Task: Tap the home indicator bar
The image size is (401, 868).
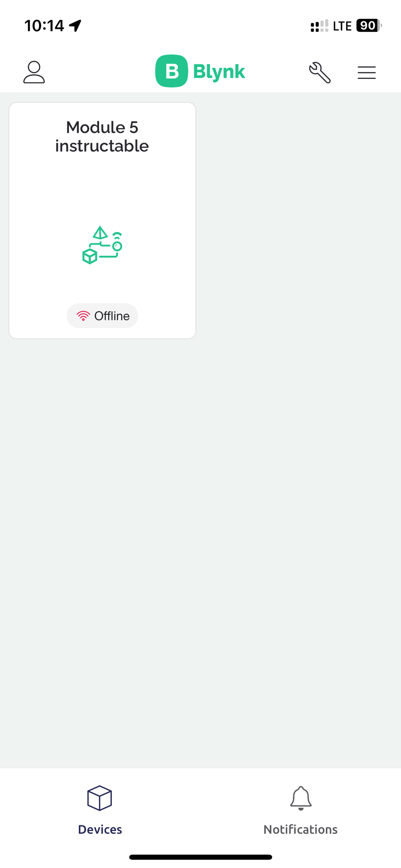Action: point(200,857)
